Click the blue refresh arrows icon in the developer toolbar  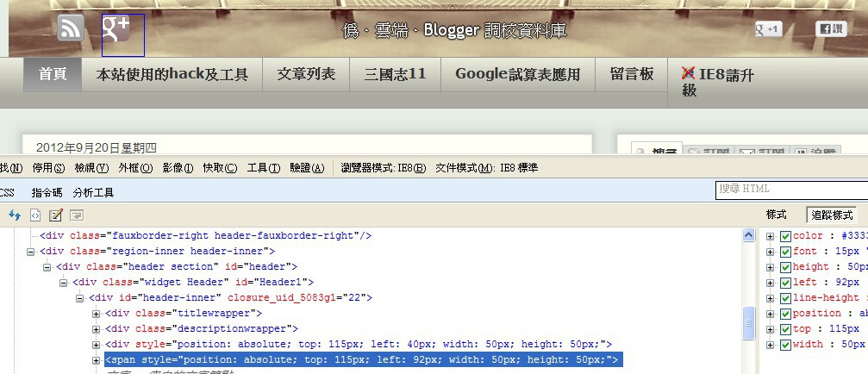coord(15,215)
